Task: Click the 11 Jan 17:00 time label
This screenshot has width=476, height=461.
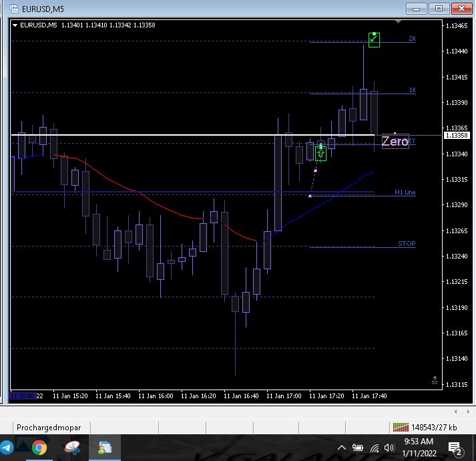Action: (x=284, y=396)
